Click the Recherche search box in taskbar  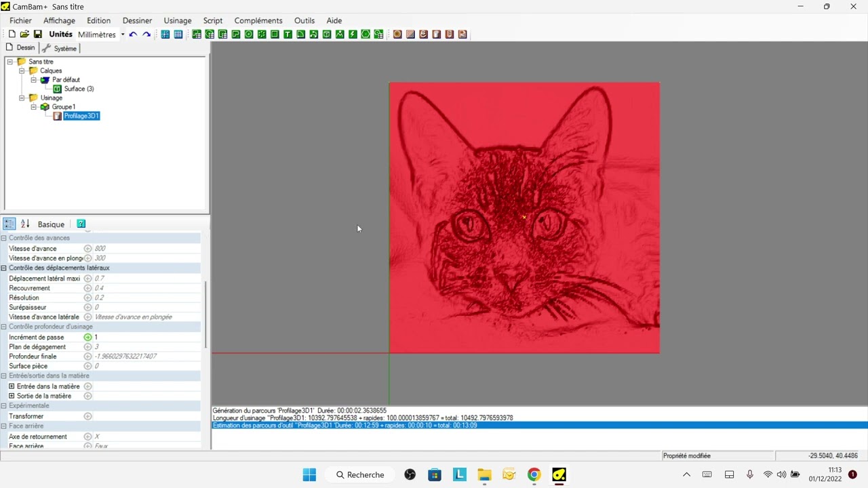(361, 474)
